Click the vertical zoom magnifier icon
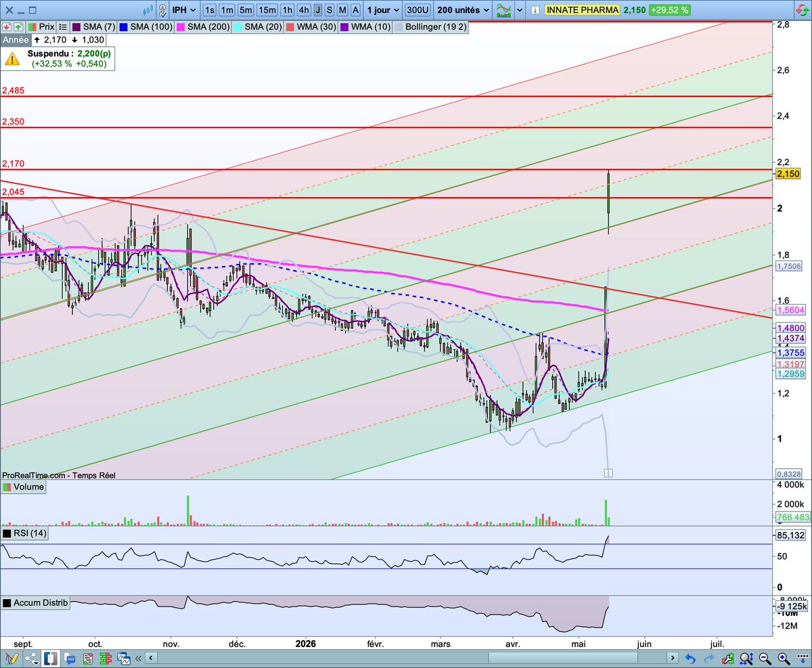Screen dimensions: 812x668 click(x=746, y=659)
